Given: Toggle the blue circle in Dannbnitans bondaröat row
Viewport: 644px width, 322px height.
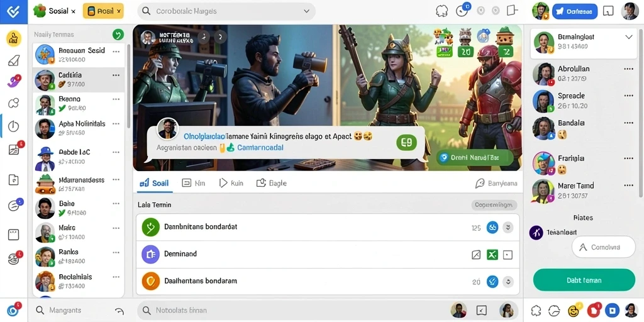Looking at the screenshot, I should pyautogui.click(x=492, y=227).
